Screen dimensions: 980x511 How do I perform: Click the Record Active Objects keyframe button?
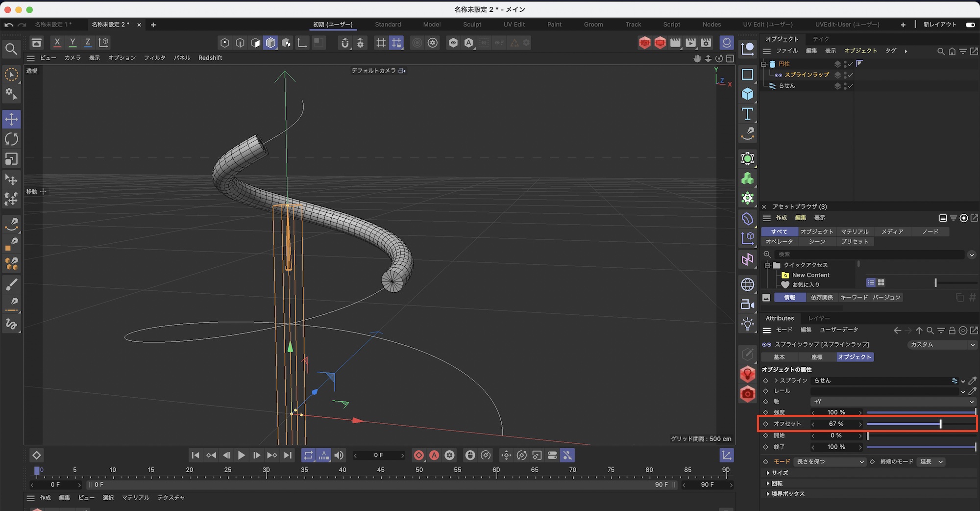pyautogui.click(x=419, y=455)
